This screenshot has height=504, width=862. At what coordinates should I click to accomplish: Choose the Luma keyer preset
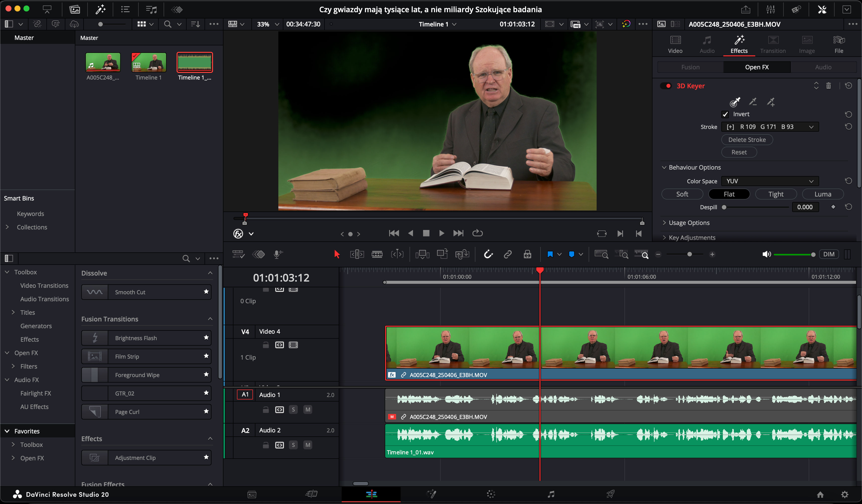pos(823,194)
